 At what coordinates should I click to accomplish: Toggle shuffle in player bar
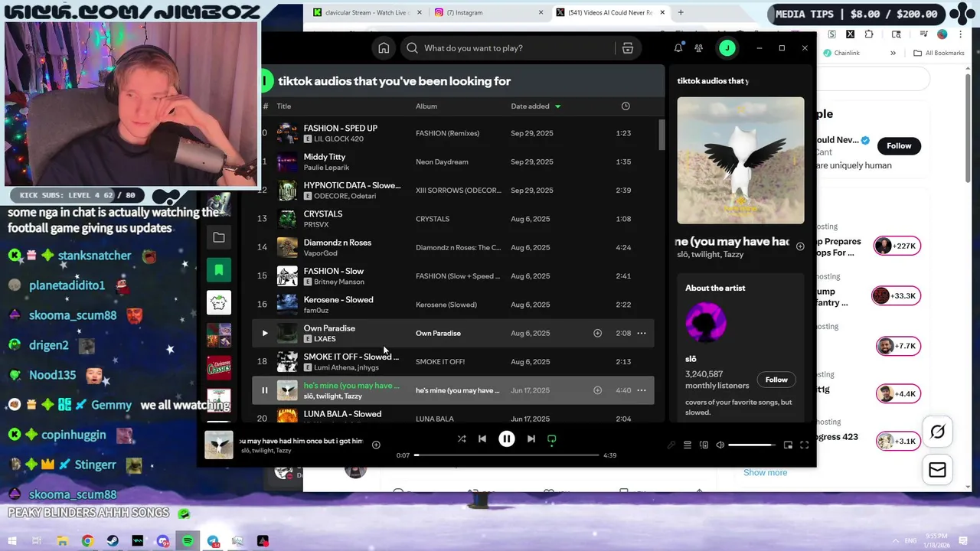(x=462, y=439)
